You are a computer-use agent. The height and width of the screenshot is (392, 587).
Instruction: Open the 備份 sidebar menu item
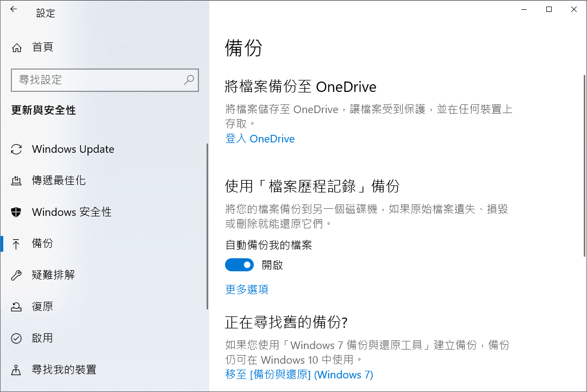(42, 244)
